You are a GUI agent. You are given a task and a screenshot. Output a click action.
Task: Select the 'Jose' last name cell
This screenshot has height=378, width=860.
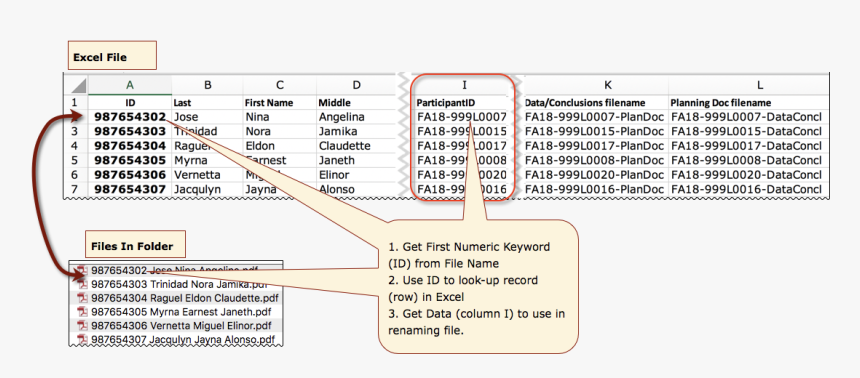207,117
